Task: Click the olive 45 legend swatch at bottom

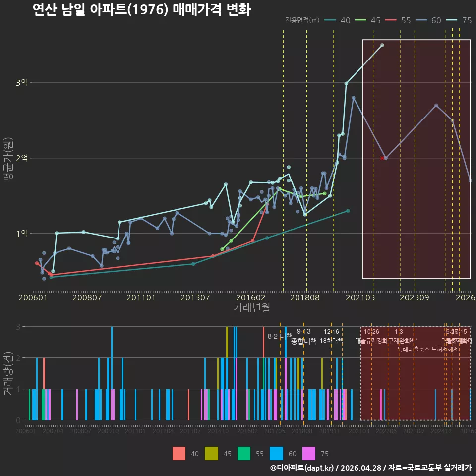Action: [211, 454]
